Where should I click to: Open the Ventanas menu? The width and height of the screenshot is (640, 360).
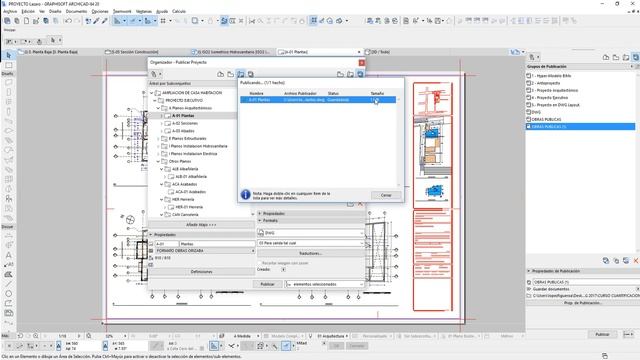[144, 11]
